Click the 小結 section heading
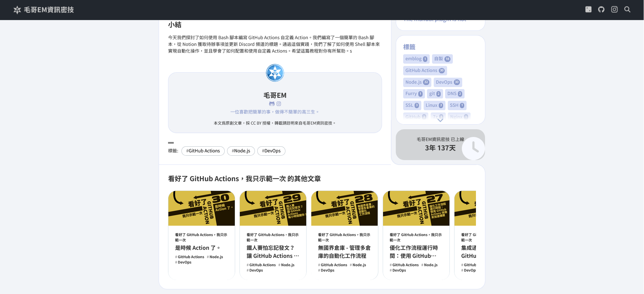Image resolution: width=644 pixels, height=294 pixels. click(x=175, y=25)
